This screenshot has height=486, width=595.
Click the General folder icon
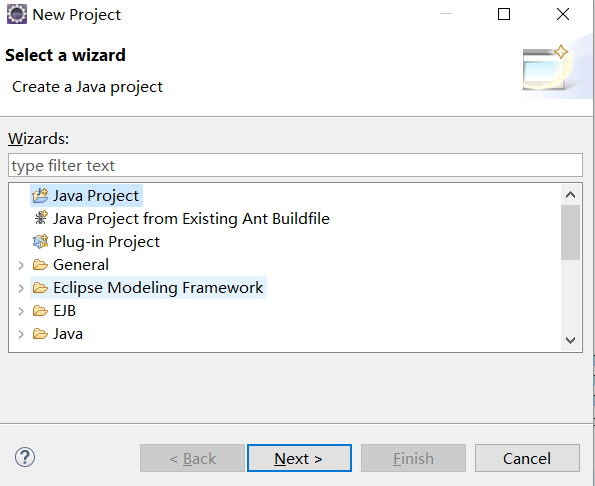pyautogui.click(x=40, y=264)
